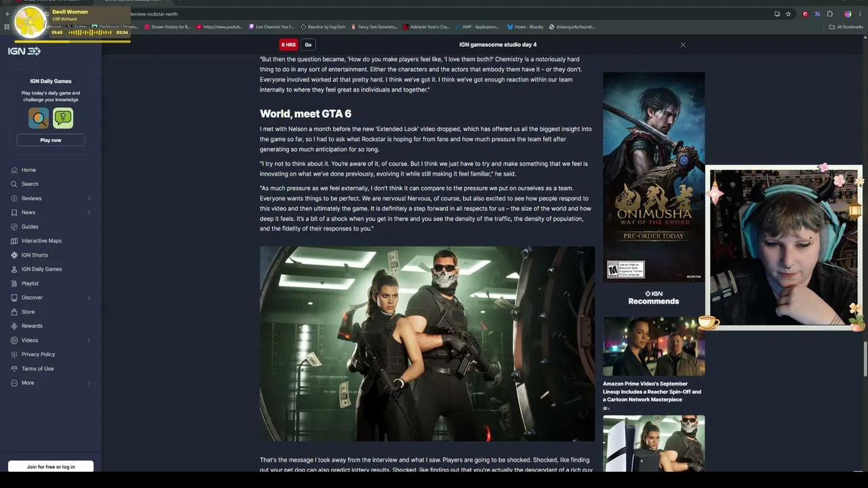Click the World, meet GTA 6 heading
Screen dimensions: 868x488
pos(305,114)
